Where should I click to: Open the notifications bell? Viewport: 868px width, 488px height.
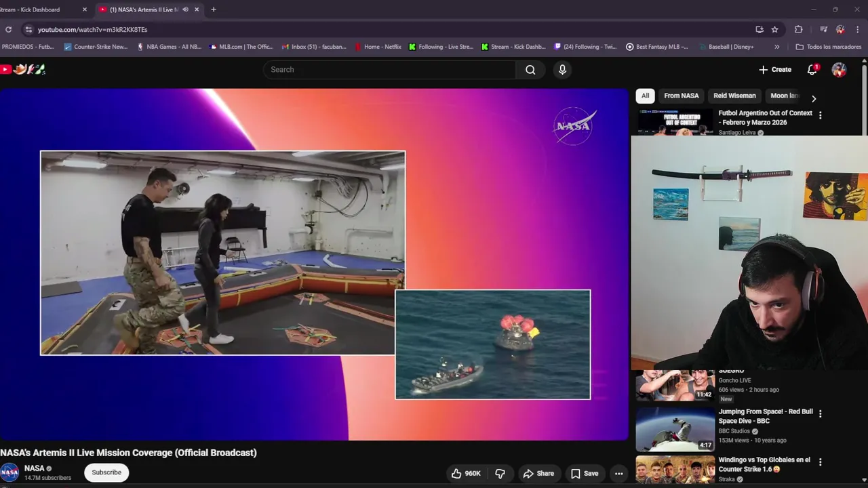[812, 70]
